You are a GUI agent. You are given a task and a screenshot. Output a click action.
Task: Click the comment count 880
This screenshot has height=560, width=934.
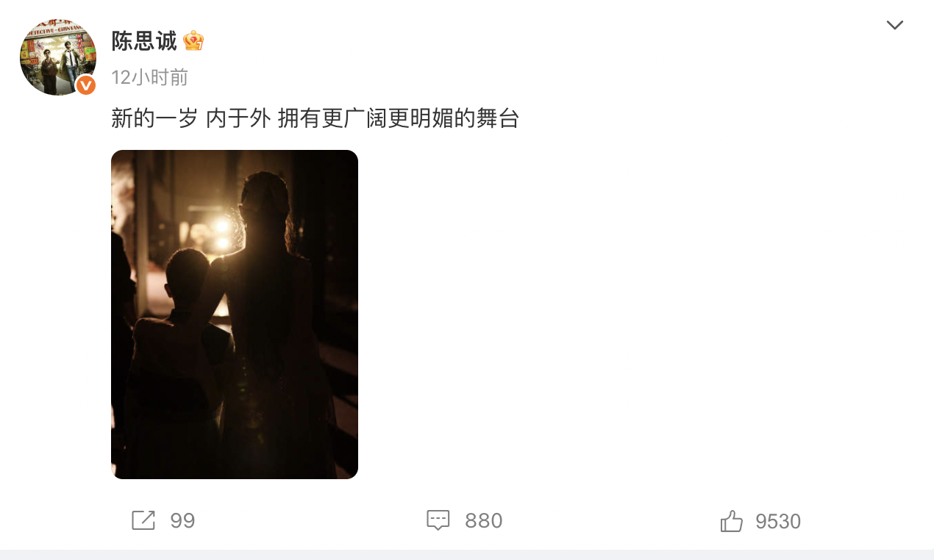484,521
